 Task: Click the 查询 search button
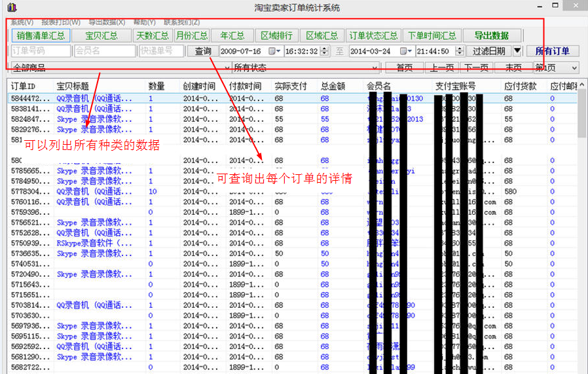point(202,50)
